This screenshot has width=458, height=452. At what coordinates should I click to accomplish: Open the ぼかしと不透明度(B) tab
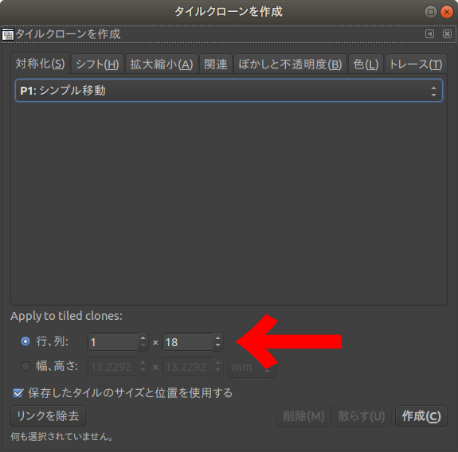click(290, 64)
